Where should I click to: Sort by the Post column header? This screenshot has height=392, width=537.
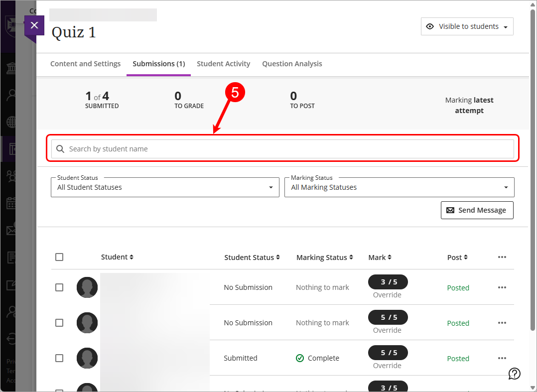coord(457,258)
